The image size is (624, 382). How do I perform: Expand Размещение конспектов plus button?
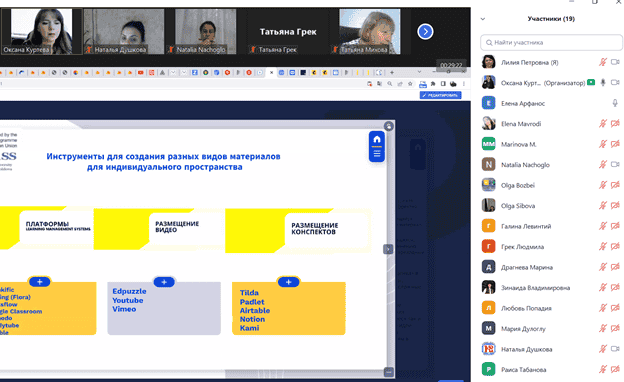click(x=289, y=282)
